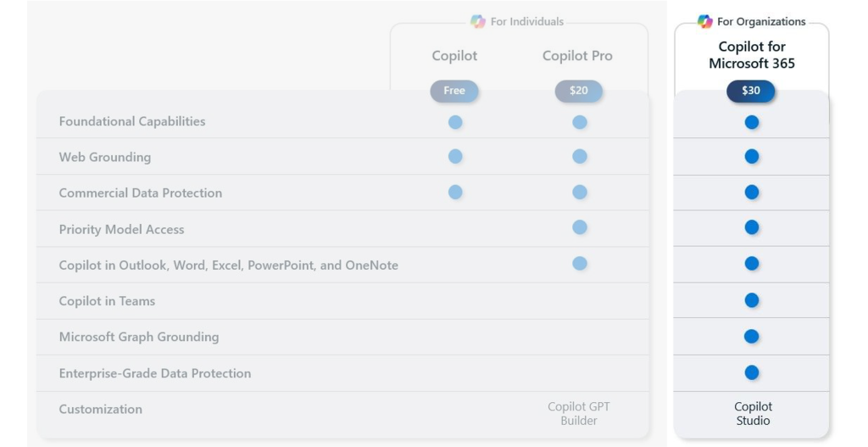
Task: Select the $30 Microsoft 365 price badge
Action: tap(751, 91)
